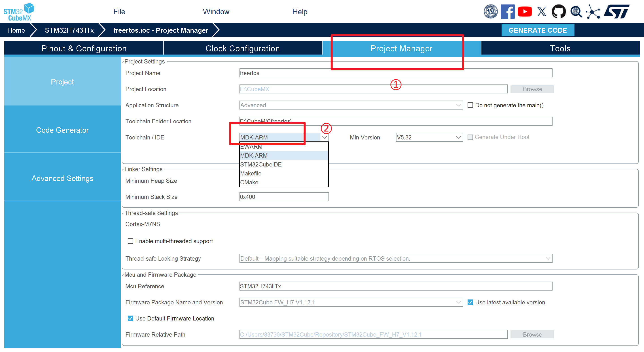Viewport: 644px width, 352px height.
Task: Toggle 'Do not generate the main()' checkbox
Action: (470, 105)
